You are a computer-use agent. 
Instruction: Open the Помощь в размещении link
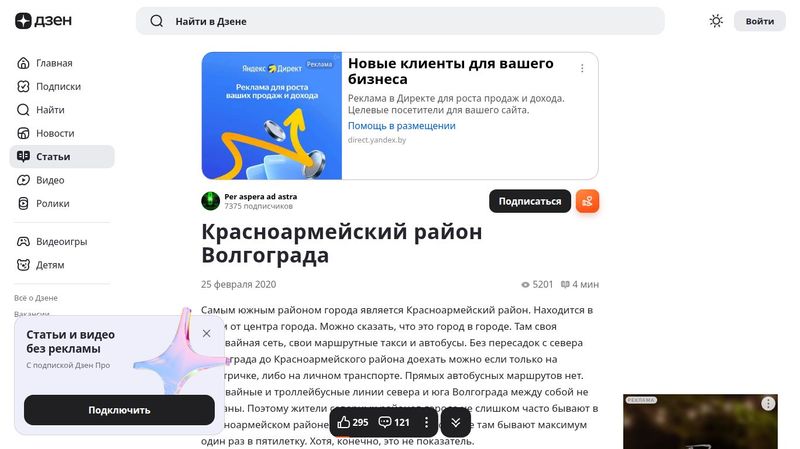[402, 126]
